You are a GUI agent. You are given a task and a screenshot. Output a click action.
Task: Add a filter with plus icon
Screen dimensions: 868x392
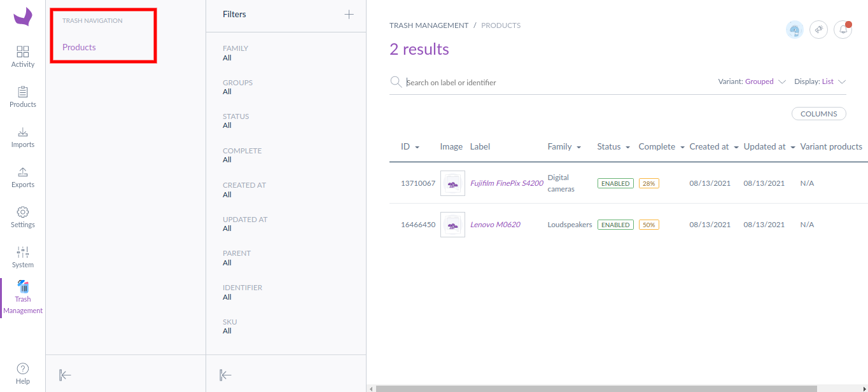(349, 14)
